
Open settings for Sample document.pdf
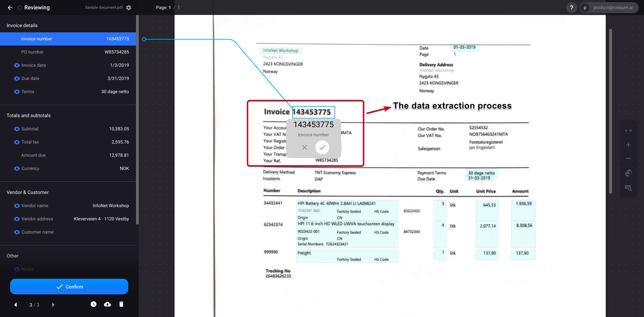(128, 7)
